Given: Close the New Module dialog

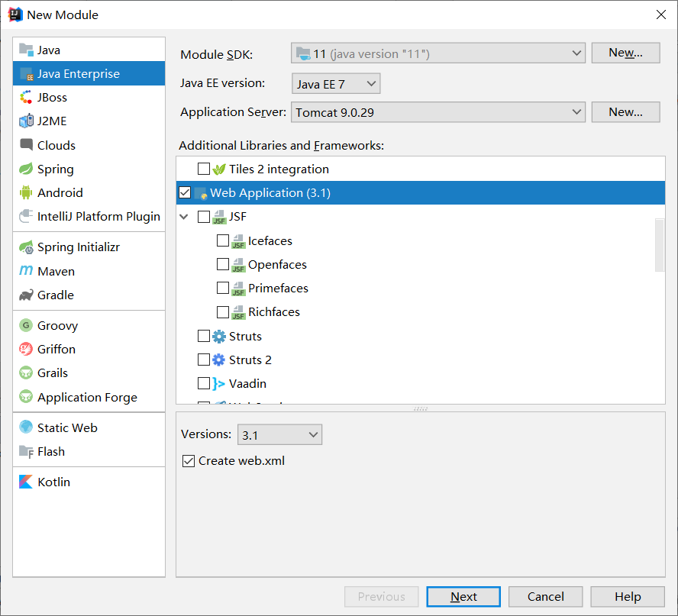Looking at the screenshot, I should (660, 15).
